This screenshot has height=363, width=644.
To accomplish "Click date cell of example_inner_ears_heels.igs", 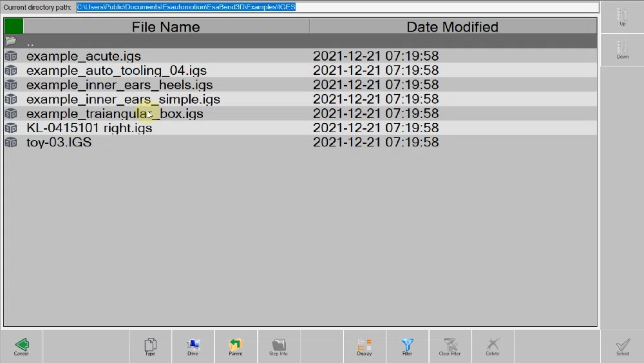I will click(376, 84).
